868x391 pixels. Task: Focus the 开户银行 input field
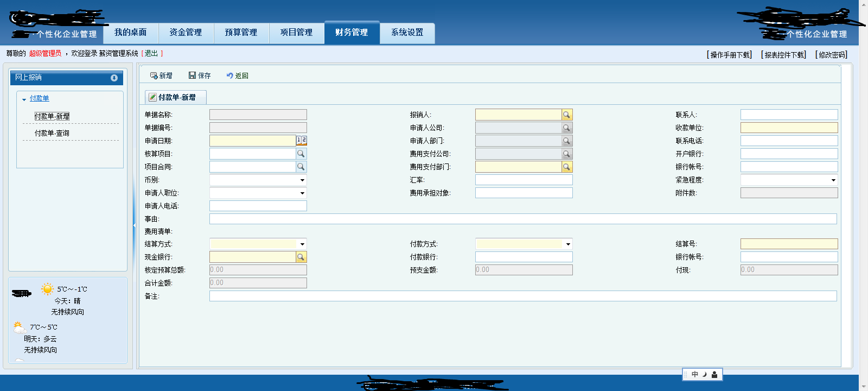789,154
